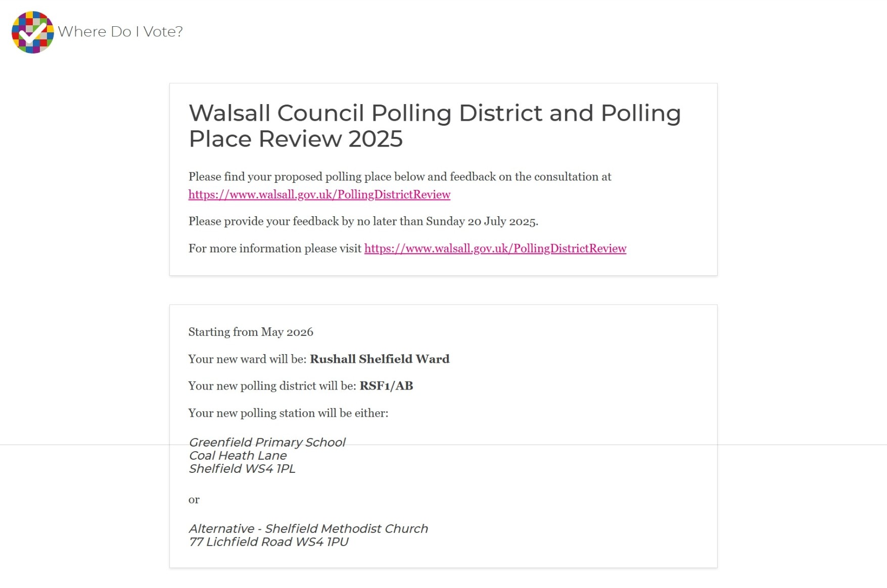887x588 pixels.
Task: Select the Sunday 20 July 2025 deadline sentence
Action: pos(363,221)
